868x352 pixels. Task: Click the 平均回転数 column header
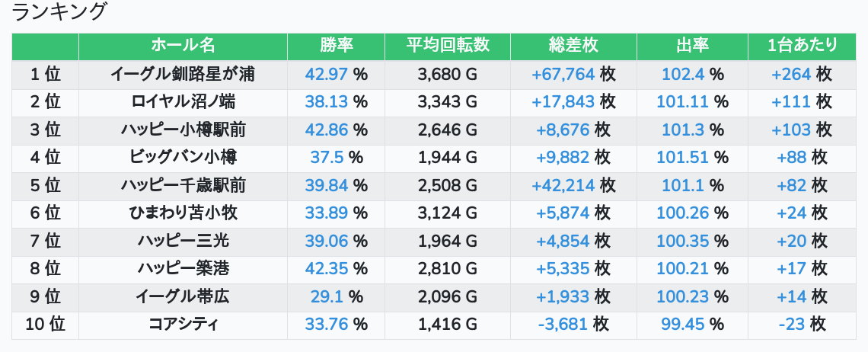pyautogui.click(x=448, y=46)
